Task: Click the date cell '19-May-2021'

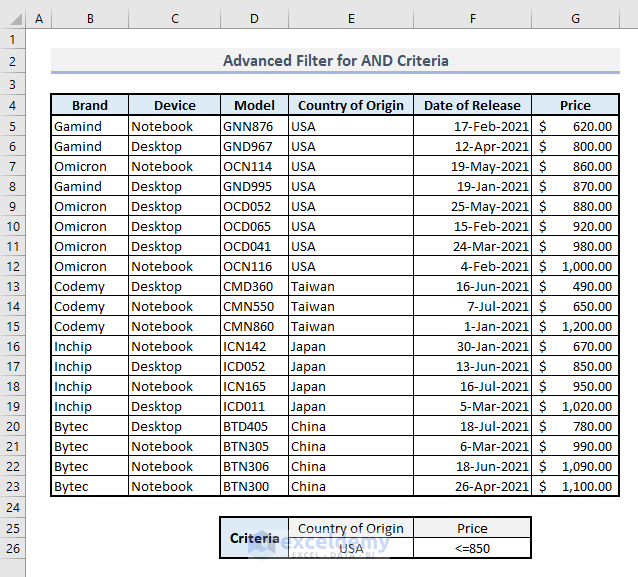Action: (472, 166)
